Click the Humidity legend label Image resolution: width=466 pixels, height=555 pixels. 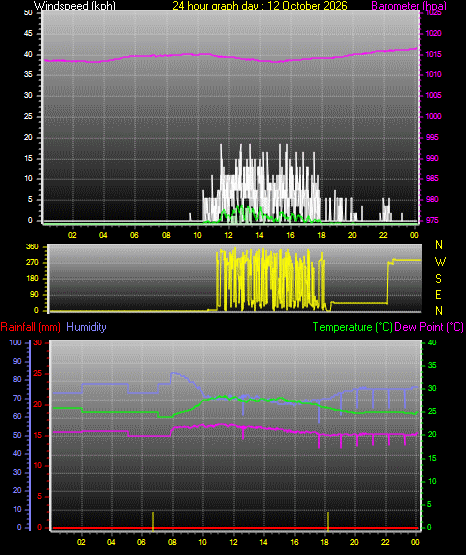pyautogui.click(x=86, y=327)
